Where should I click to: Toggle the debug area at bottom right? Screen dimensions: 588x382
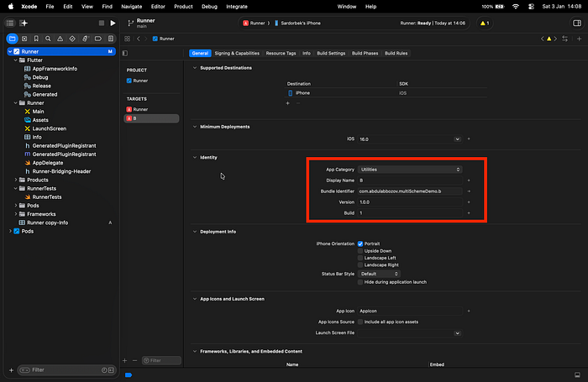click(577, 375)
